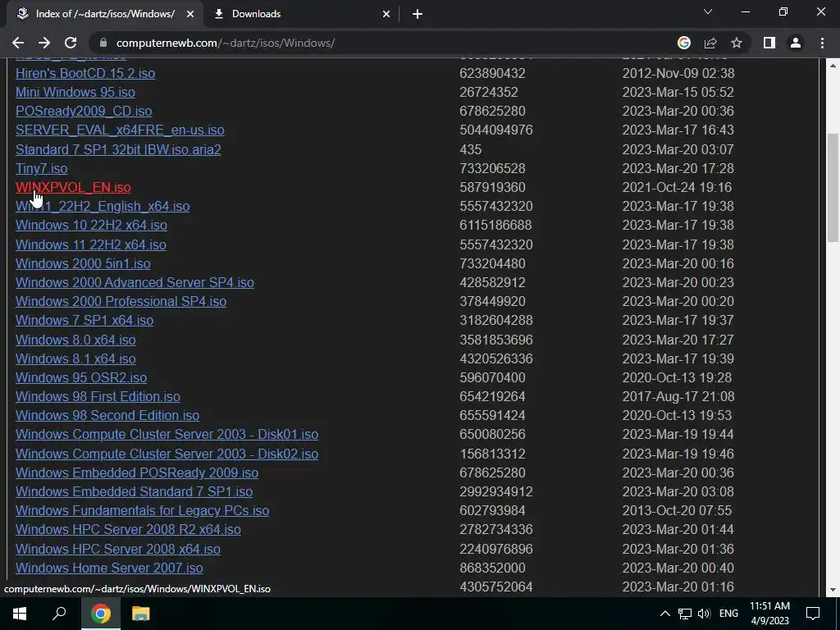Share this page using the share icon
The width and height of the screenshot is (840, 630).
[x=710, y=43]
